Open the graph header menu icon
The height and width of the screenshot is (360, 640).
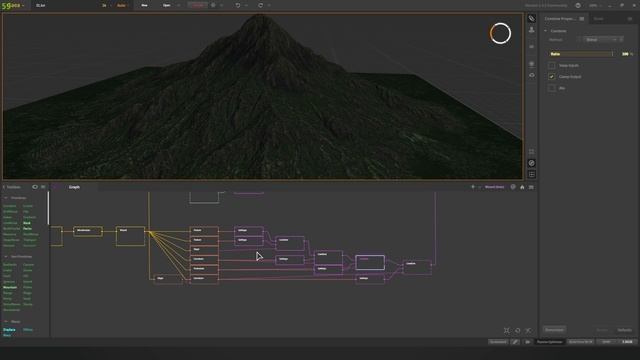click(531, 187)
